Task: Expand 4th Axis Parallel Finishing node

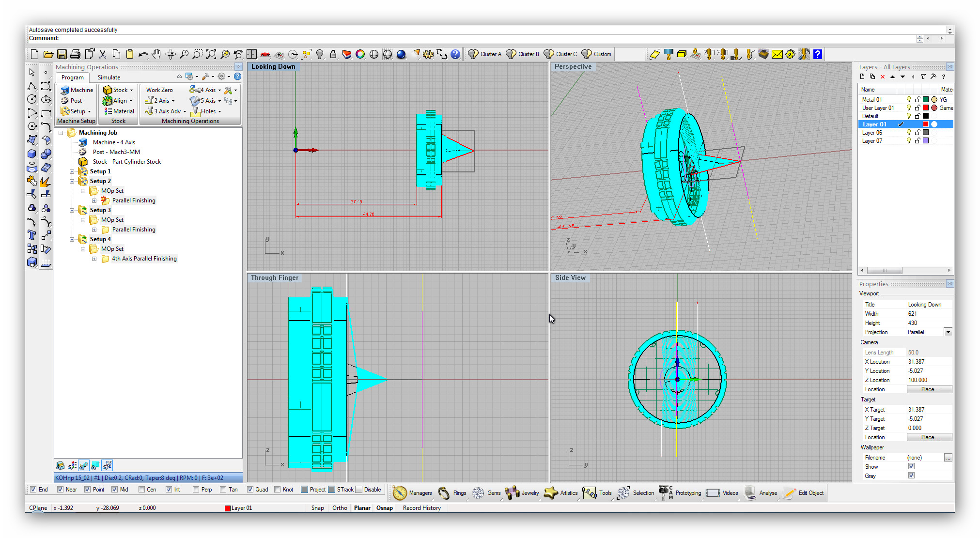Action: [94, 259]
